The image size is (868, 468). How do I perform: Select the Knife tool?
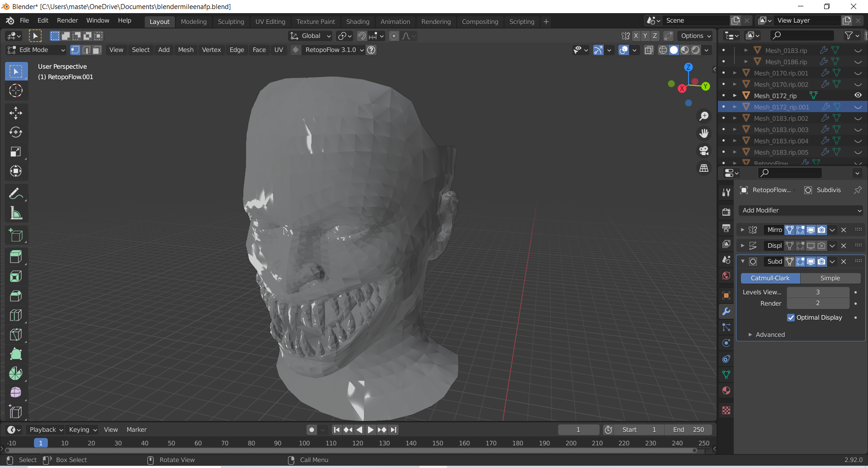pyautogui.click(x=16, y=335)
